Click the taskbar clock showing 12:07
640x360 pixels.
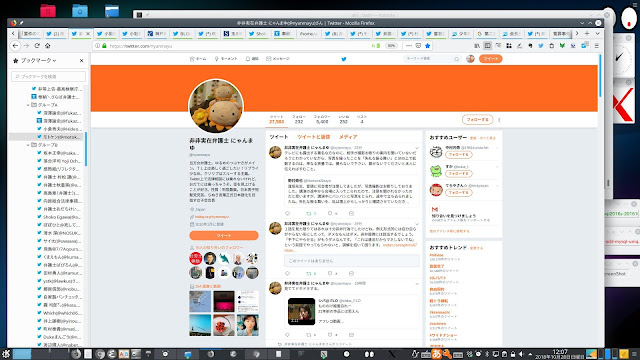(560, 354)
